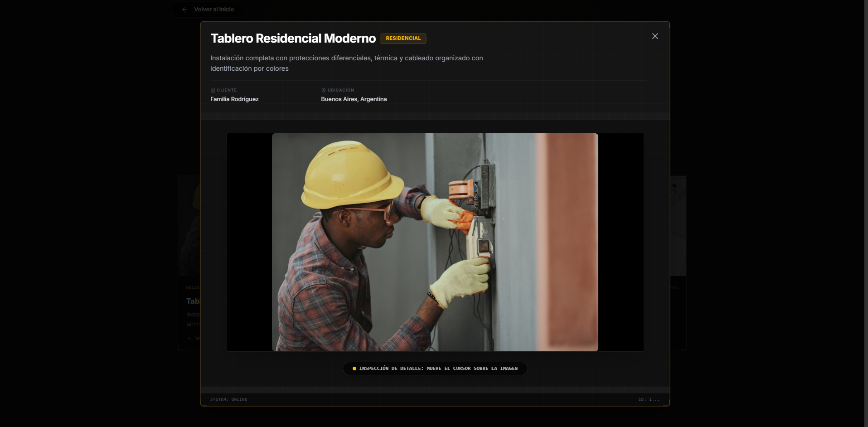Select the client name Familia Rodríguez
Viewport: 868px width, 427px height.
coord(234,99)
